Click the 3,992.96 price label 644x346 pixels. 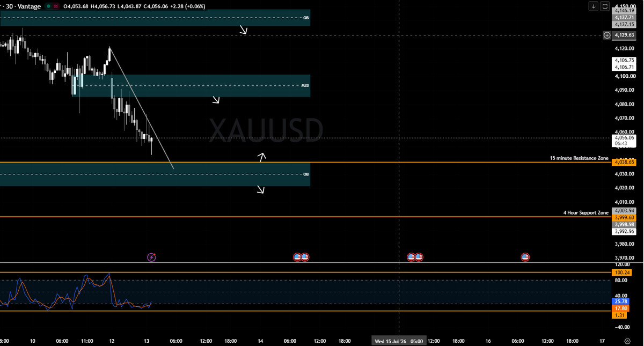(624, 231)
